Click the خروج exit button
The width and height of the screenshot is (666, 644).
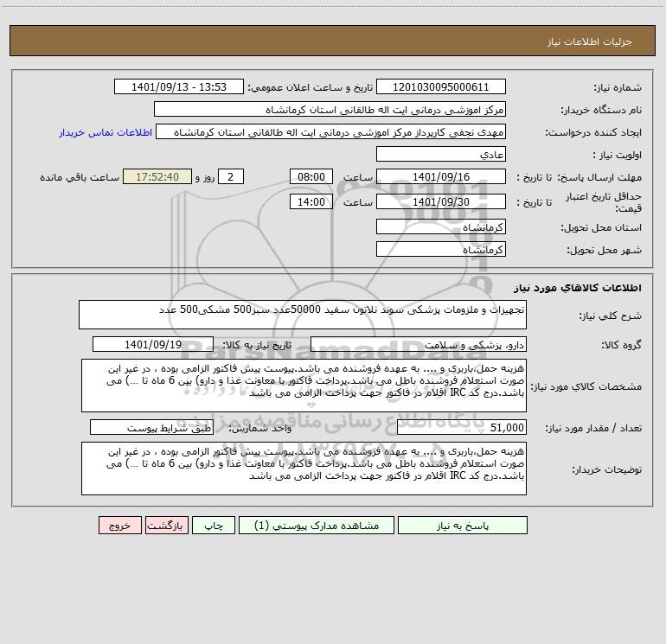119,526
